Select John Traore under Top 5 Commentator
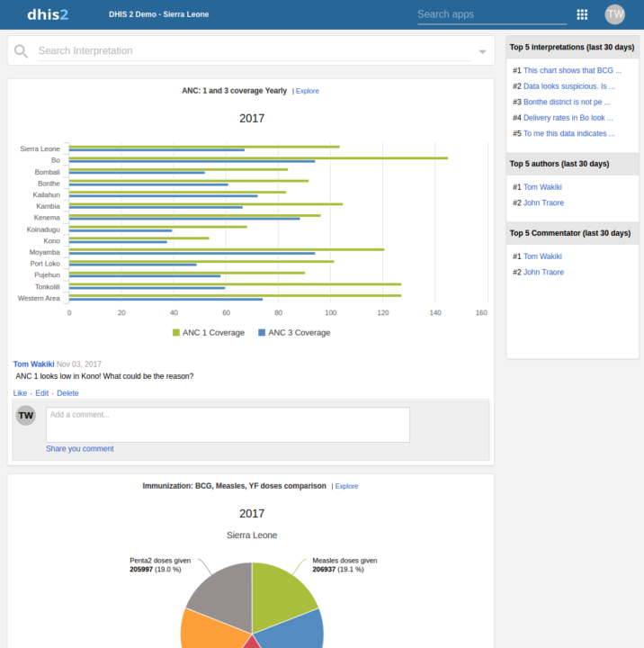The height and width of the screenshot is (648, 644). point(543,273)
